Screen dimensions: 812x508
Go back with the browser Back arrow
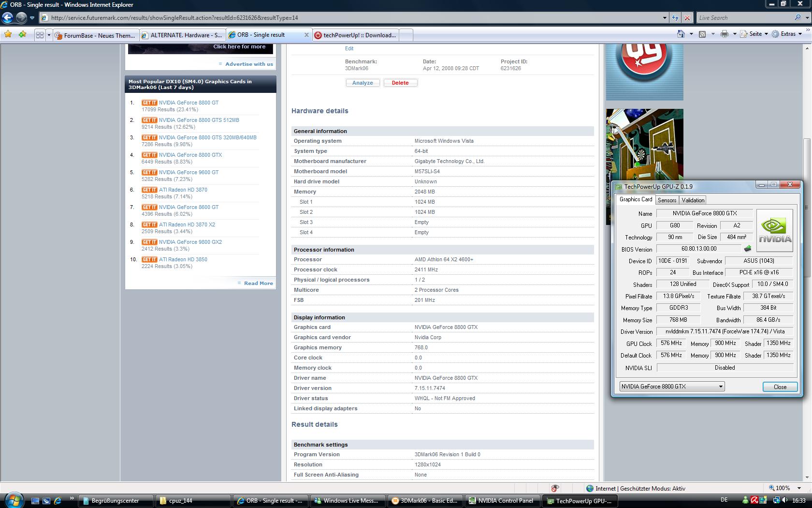point(8,18)
